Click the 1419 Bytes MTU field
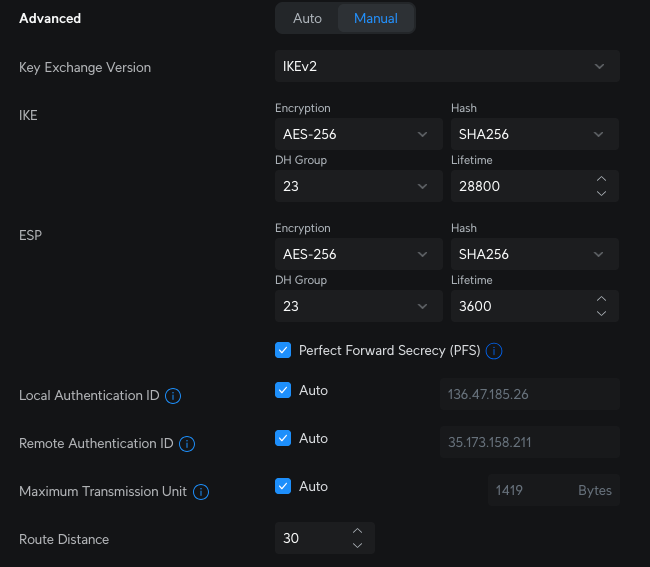 pos(554,490)
